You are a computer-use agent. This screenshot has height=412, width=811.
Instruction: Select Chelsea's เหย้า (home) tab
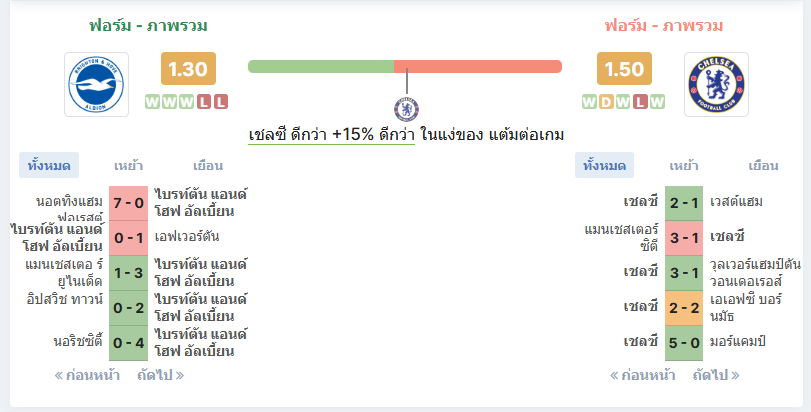click(x=684, y=165)
